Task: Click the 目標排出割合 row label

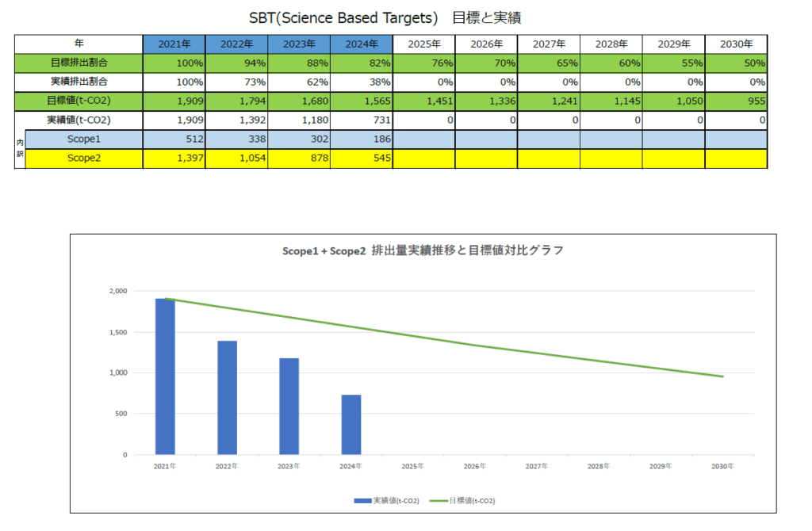Action: coord(79,63)
